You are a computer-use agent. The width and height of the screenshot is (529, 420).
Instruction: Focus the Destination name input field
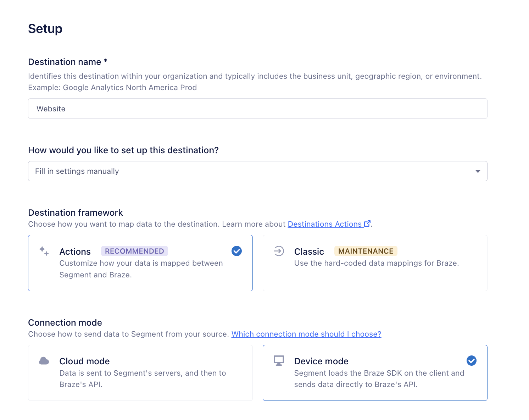[257, 109]
